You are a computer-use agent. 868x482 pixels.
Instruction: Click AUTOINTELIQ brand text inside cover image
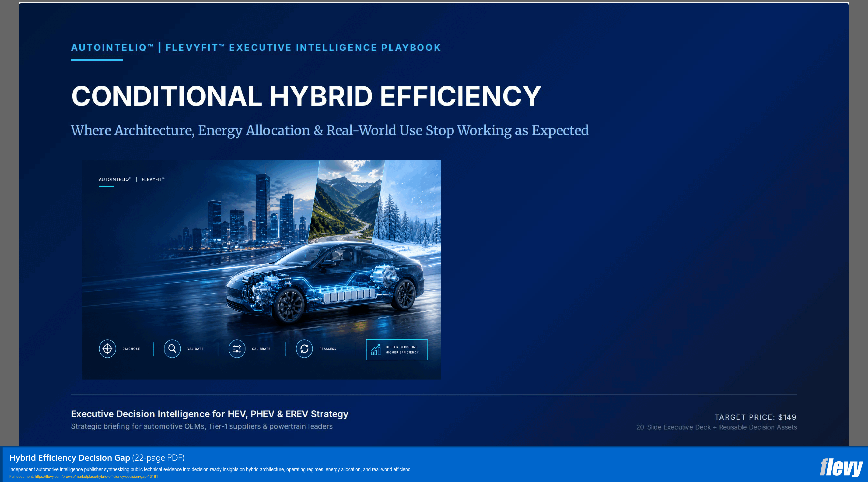click(115, 179)
